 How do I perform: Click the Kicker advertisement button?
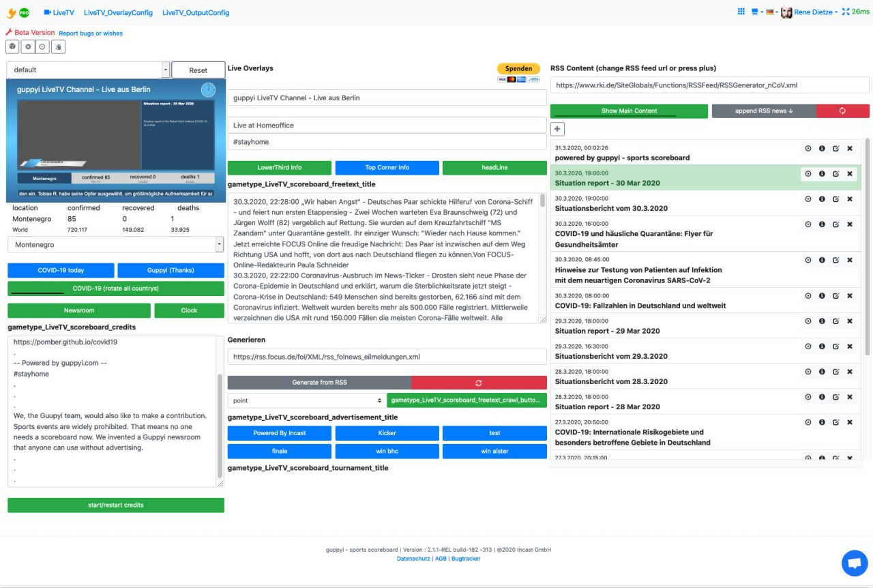click(387, 433)
